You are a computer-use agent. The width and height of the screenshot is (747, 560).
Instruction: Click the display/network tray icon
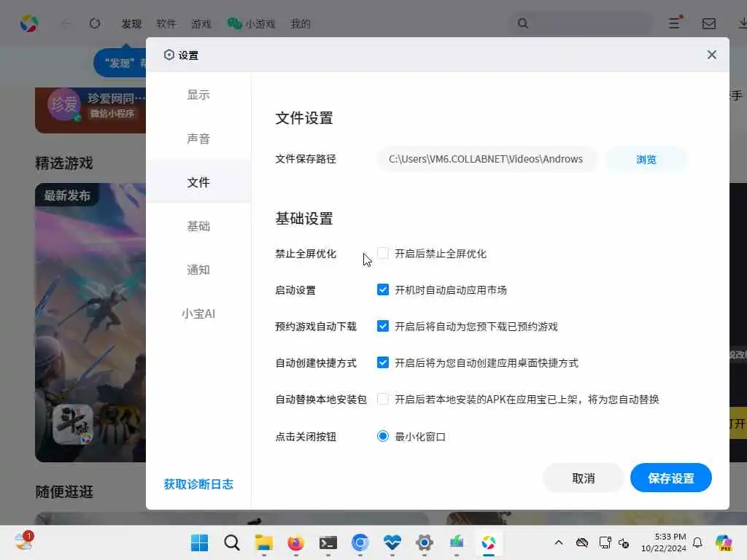(x=605, y=542)
